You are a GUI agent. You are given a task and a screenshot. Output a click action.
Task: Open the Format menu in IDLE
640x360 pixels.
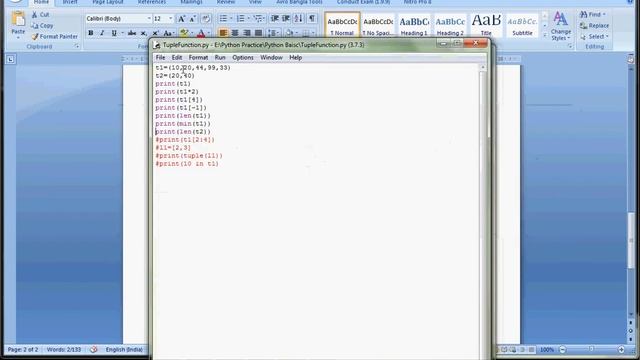point(198,58)
